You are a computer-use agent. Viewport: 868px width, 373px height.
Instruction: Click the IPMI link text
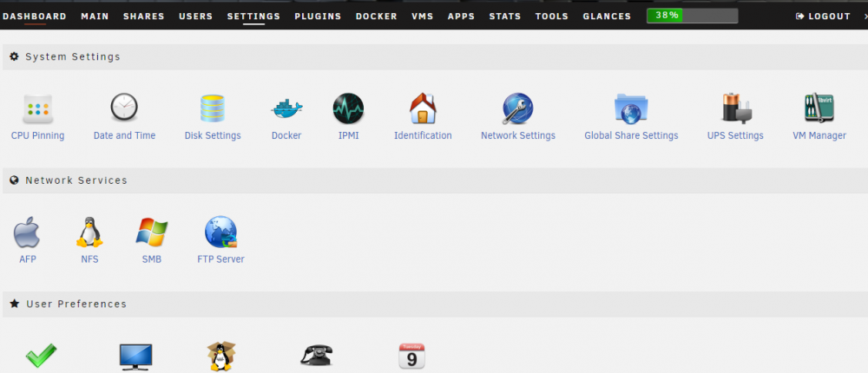pos(349,135)
